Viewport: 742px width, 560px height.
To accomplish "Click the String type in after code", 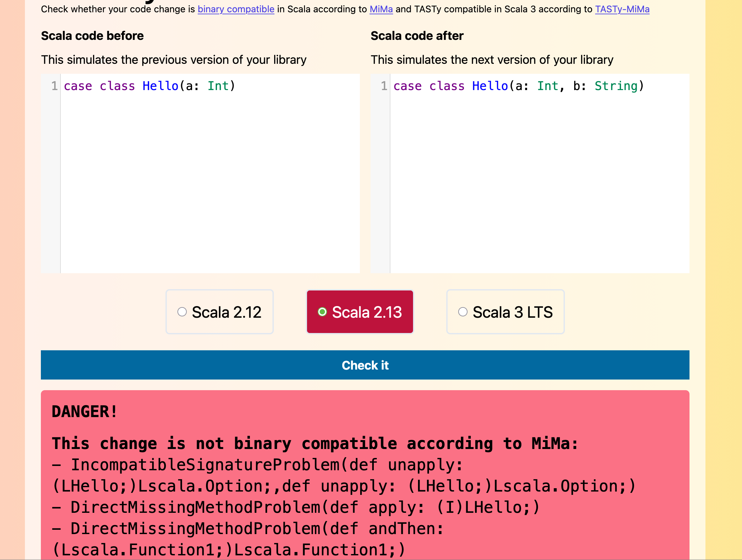I will [616, 86].
